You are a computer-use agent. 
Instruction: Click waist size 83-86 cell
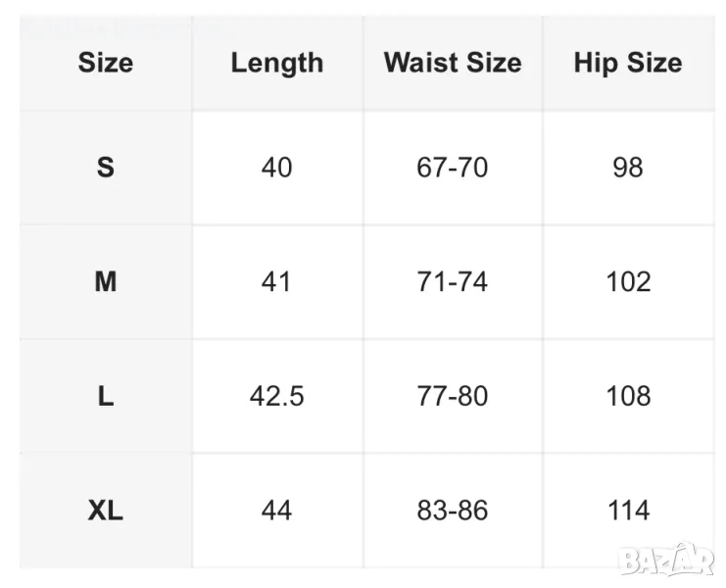(x=453, y=511)
